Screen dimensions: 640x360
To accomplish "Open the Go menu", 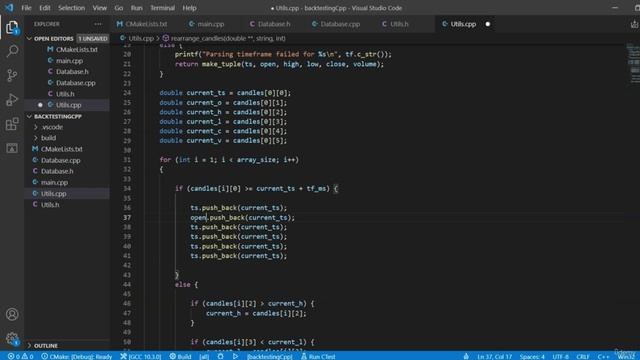I will coord(119,8).
